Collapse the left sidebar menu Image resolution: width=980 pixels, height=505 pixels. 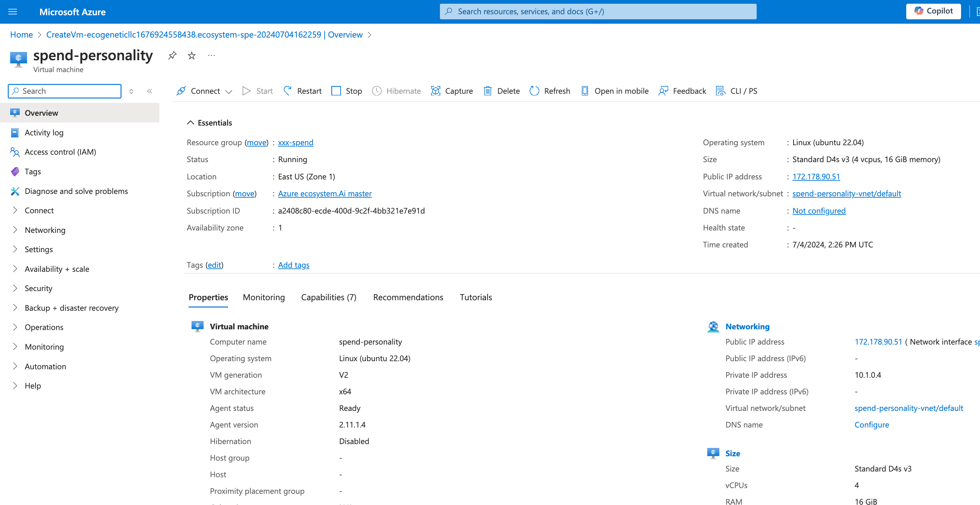[150, 91]
